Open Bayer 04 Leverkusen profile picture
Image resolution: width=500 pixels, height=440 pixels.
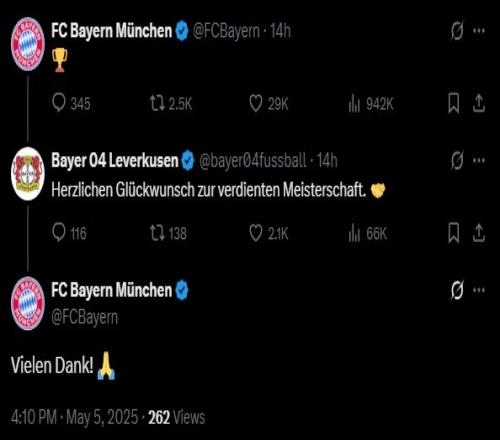[x=28, y=174]
